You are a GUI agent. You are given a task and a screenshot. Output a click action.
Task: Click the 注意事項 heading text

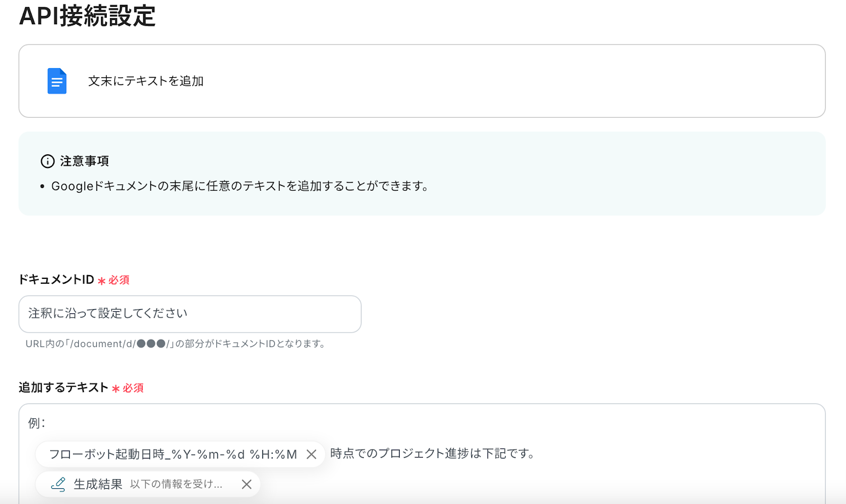[85, 161]
